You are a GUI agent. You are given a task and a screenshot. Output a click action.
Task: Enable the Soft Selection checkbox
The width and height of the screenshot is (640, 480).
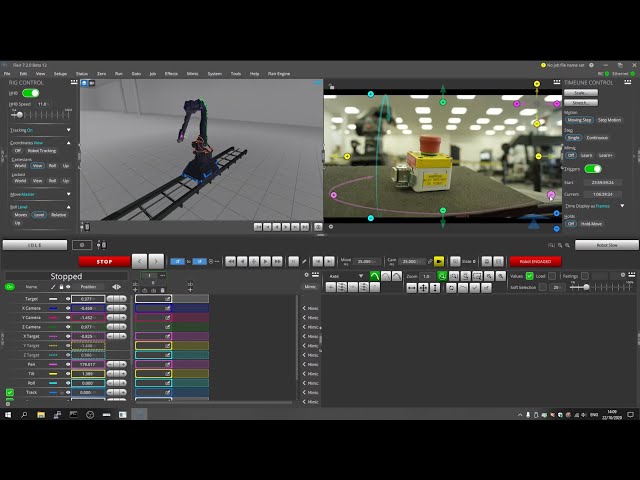click(542, 287)
